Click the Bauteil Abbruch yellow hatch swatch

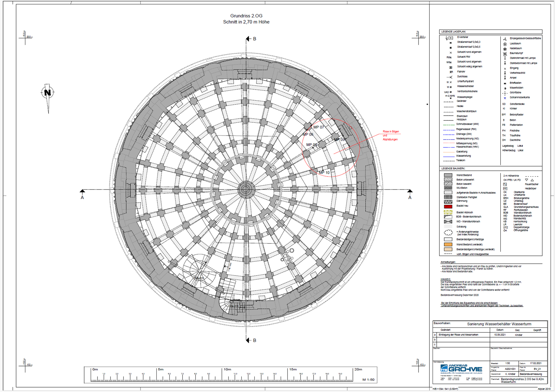point(448,212)
